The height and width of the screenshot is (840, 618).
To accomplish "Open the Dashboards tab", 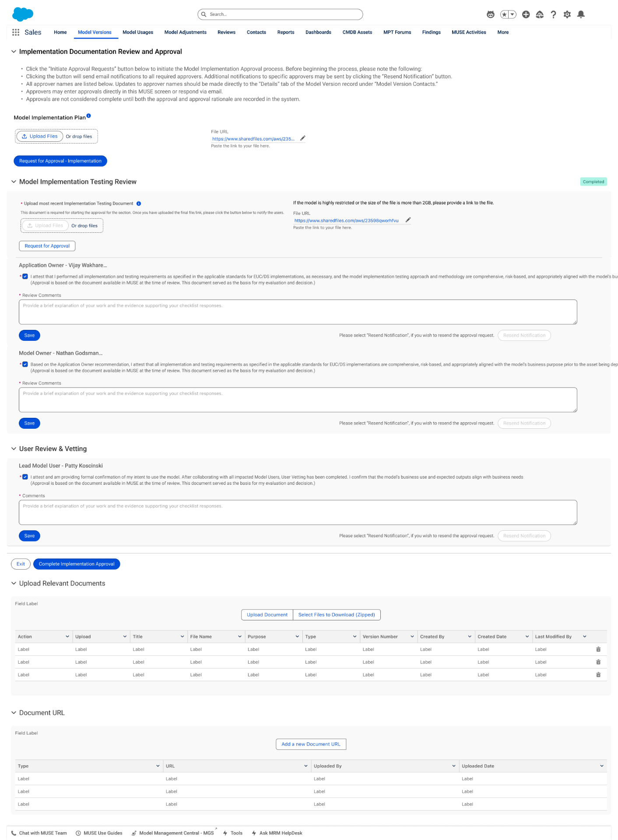I will [x=318, y=32].
